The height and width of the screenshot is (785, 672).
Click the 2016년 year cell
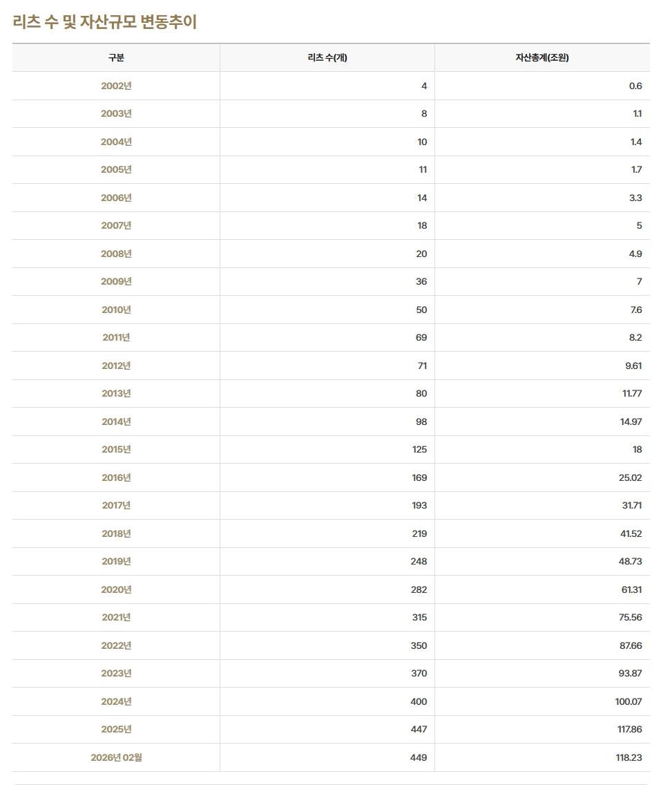[x=116, y=477]
